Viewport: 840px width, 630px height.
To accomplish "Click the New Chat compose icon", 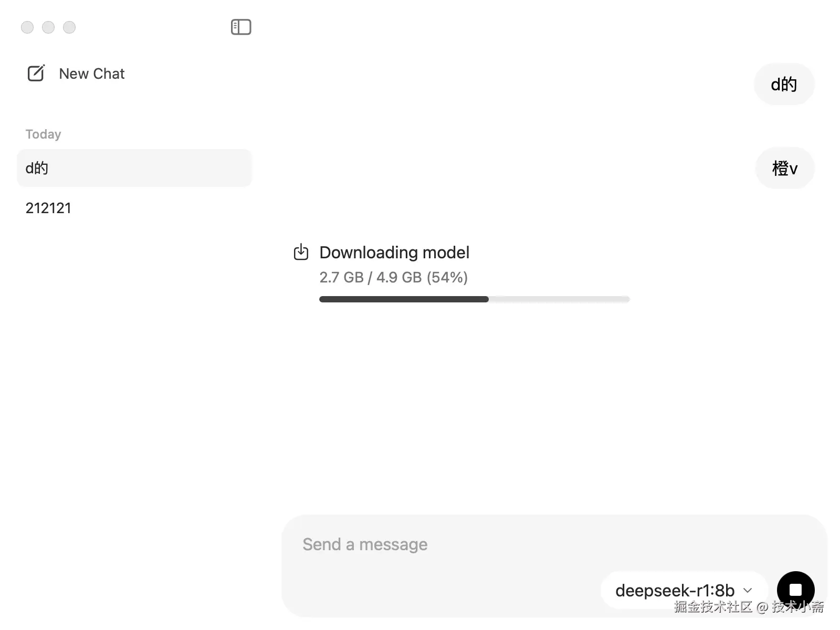I will coord(36,73).
